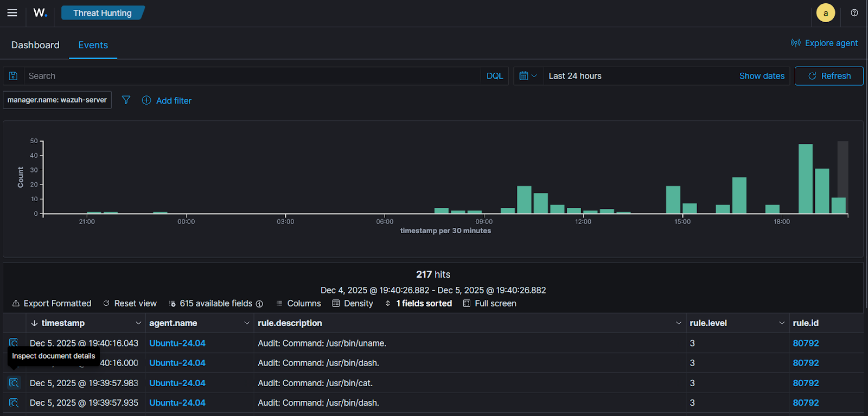This screenshot has width=868, height=416.
Task: Click the Refresh button
Action: pos(829,76)
